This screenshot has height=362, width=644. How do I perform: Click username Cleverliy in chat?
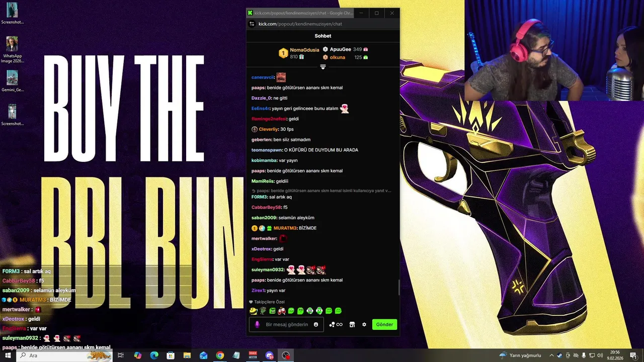[x=268, y=129]
